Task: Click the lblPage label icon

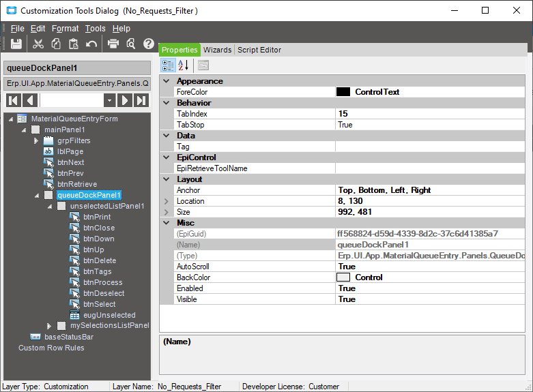Action: pos(48,151)
